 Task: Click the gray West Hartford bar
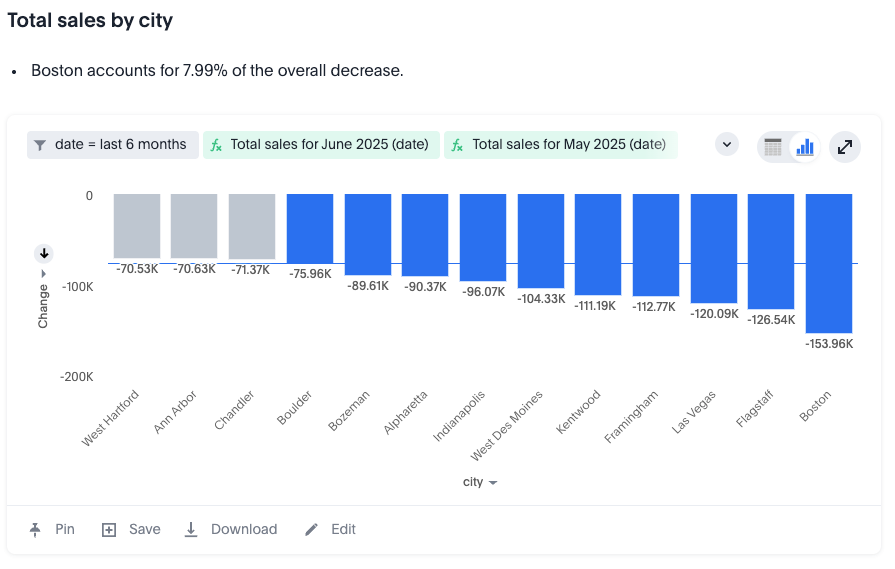pyautogui.click(x=137, y=226)
